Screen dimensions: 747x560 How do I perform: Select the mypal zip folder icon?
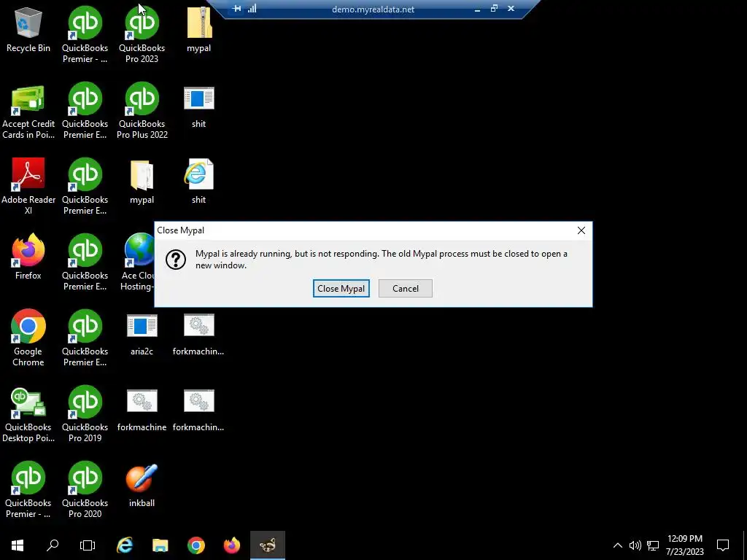[x=198, y=30]
